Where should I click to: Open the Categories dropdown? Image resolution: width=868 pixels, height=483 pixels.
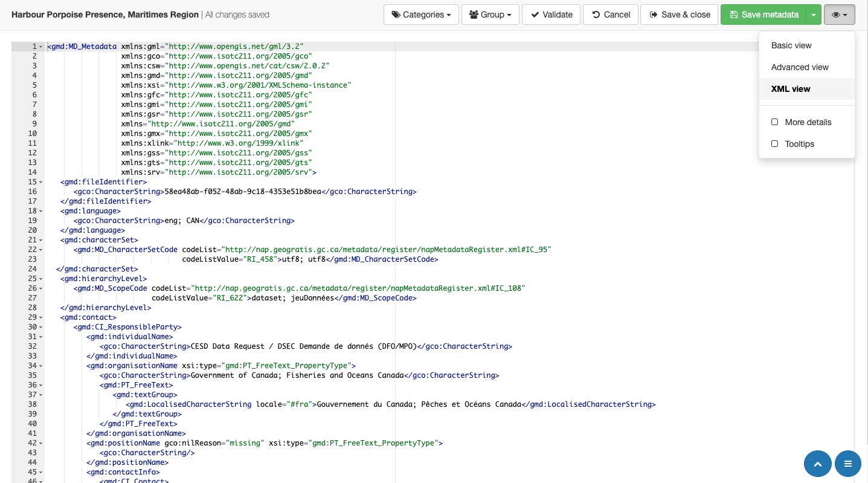421,15
